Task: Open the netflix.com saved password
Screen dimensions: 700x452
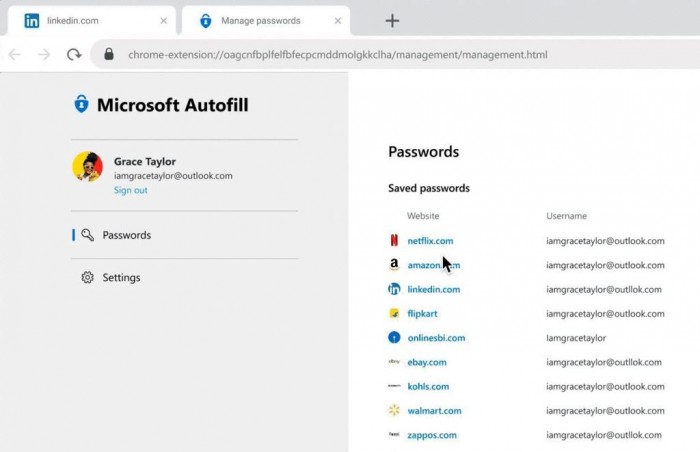Action: (x=430, y=241)
